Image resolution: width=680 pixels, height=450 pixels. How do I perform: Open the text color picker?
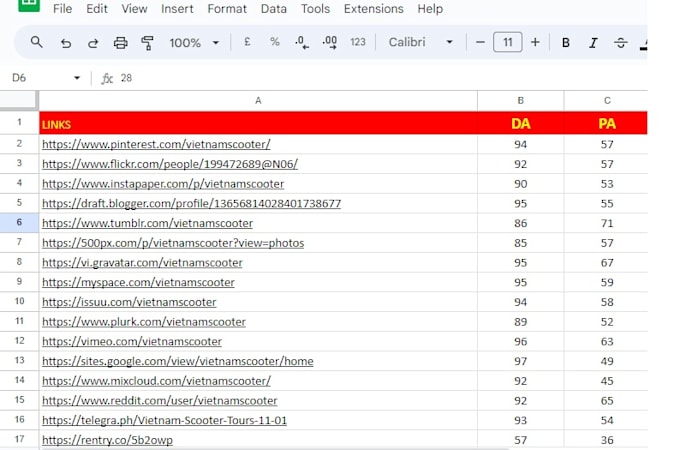[644, 43]
